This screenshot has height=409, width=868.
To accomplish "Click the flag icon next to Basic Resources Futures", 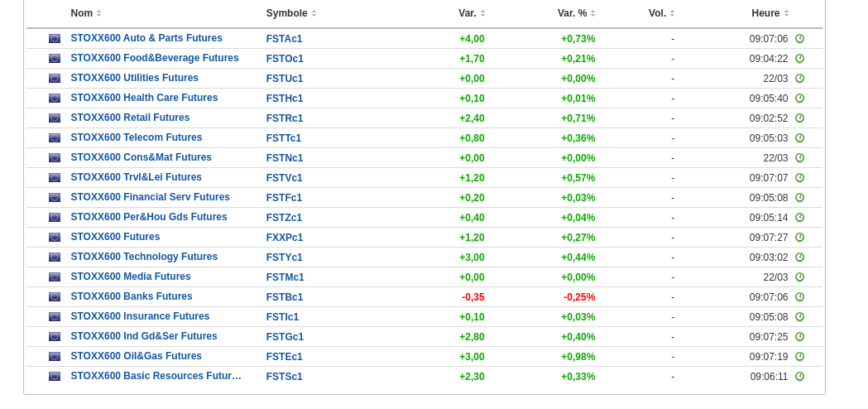I will coord(55,377).
